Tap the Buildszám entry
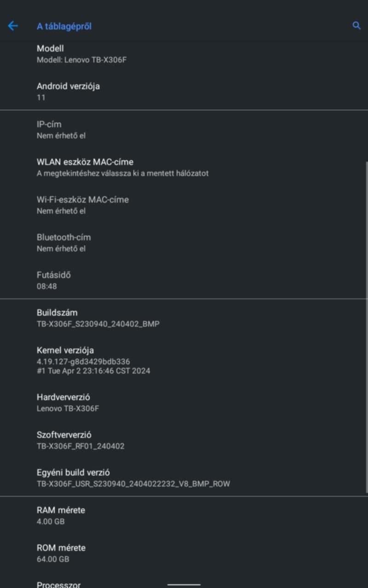368x588 pixels. tap(98, 318)
